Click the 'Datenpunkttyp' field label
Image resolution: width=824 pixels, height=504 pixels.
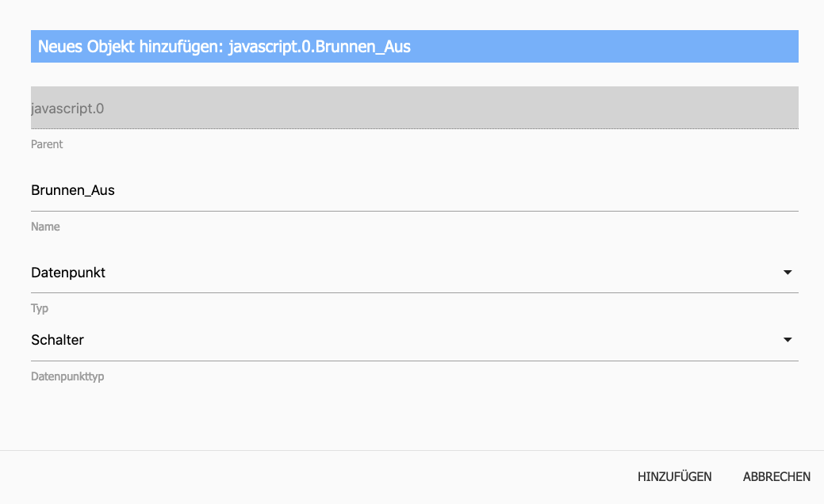pos(67,376)
